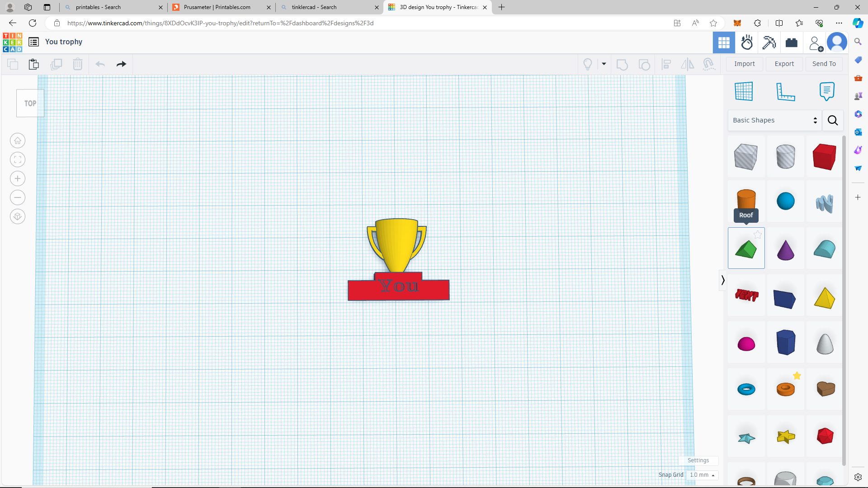Viewport: 868px width, 488px height.
Task: Select the blue Torus shape
Action: 746,389
